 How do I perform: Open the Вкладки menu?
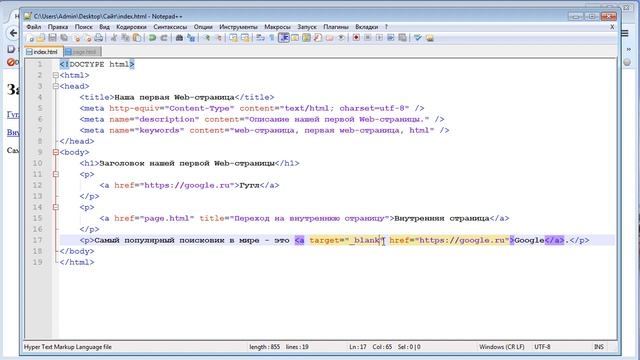point(366,27)
